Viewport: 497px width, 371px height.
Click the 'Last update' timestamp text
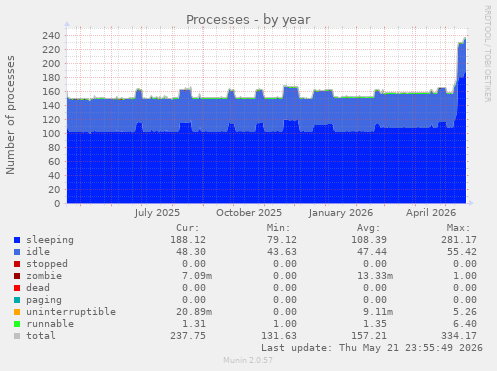coord(372,348)
